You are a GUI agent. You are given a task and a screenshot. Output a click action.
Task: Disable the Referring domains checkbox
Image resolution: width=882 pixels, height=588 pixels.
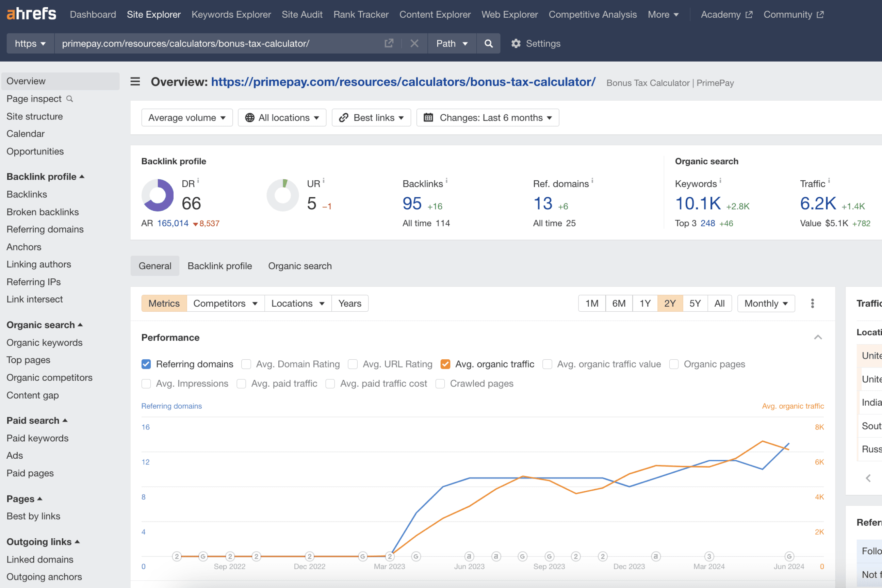pyautogui.click(x=146, y=364)
